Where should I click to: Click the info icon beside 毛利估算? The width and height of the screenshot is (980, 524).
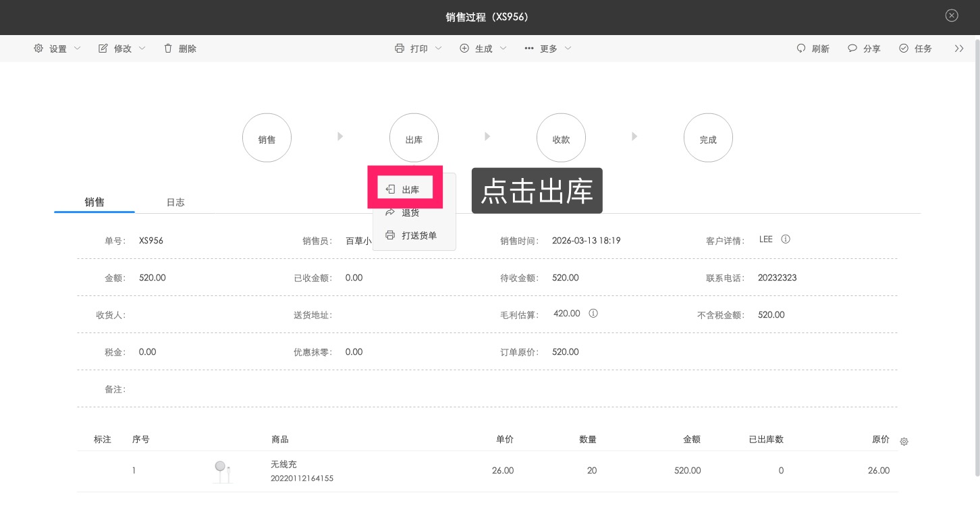(x=593, y=313)
